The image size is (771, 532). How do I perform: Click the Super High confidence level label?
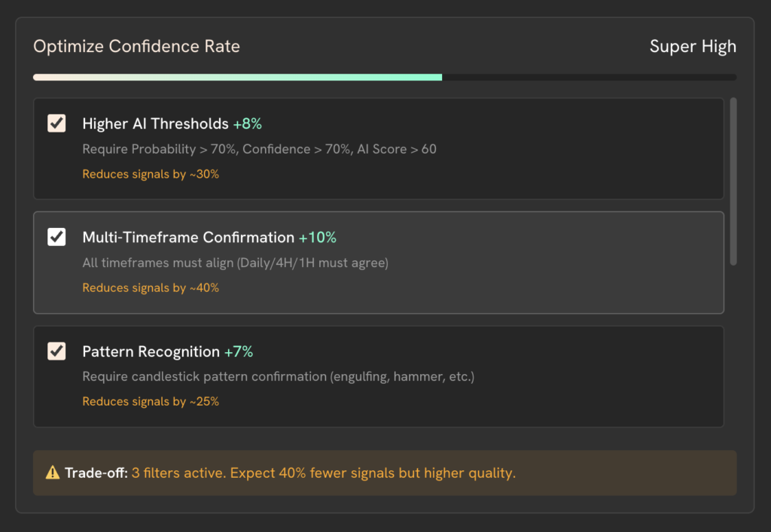[693, 47]
